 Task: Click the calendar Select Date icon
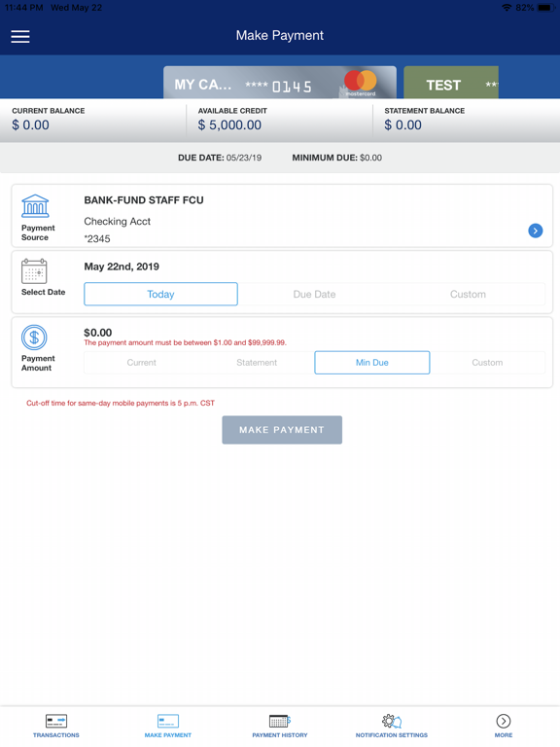click(34, 271)
